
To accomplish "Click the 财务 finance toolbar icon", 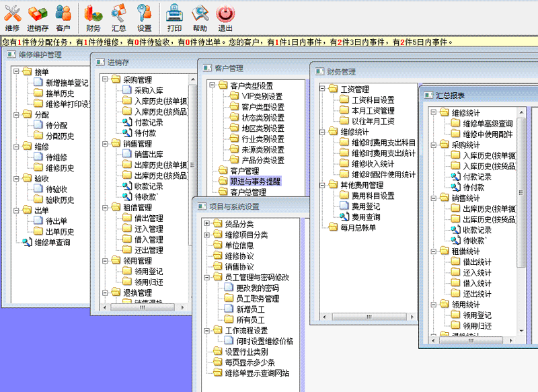I will pyautogui.click(x=93, y=17).
